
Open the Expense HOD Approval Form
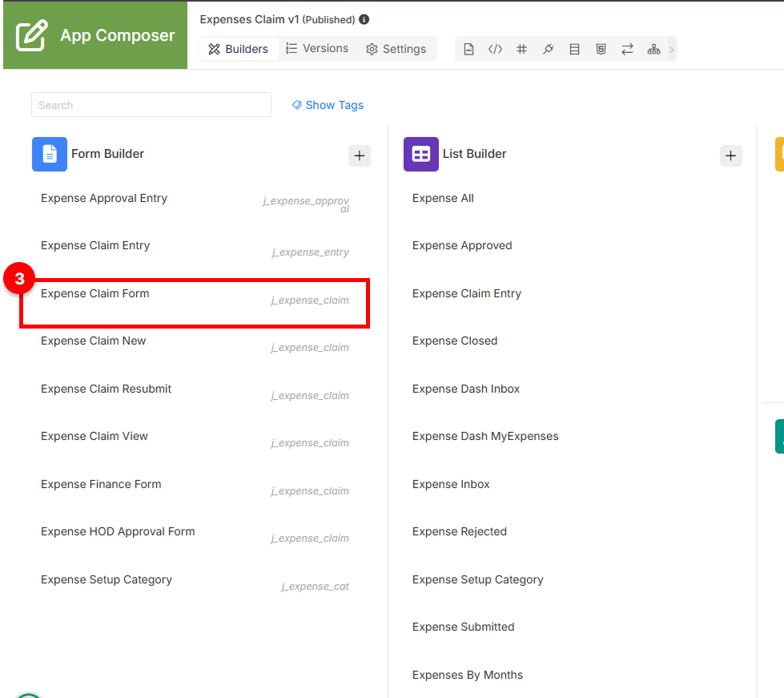click(x=118, y=531)
